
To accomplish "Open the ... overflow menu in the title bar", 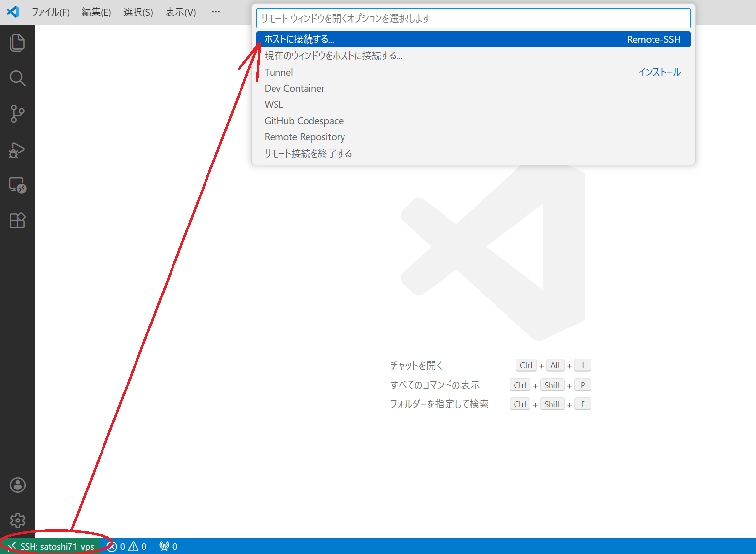I will [215, 12].
